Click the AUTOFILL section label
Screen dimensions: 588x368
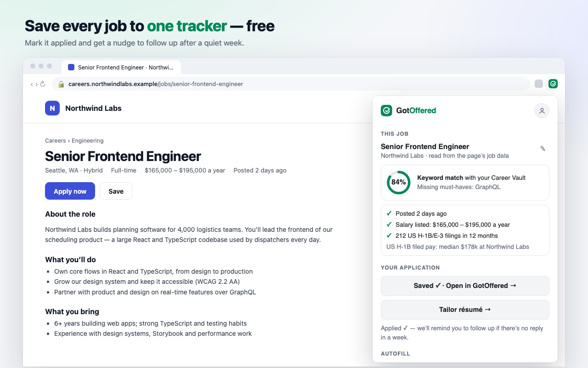pyautogui.click(x=396, y=354)
